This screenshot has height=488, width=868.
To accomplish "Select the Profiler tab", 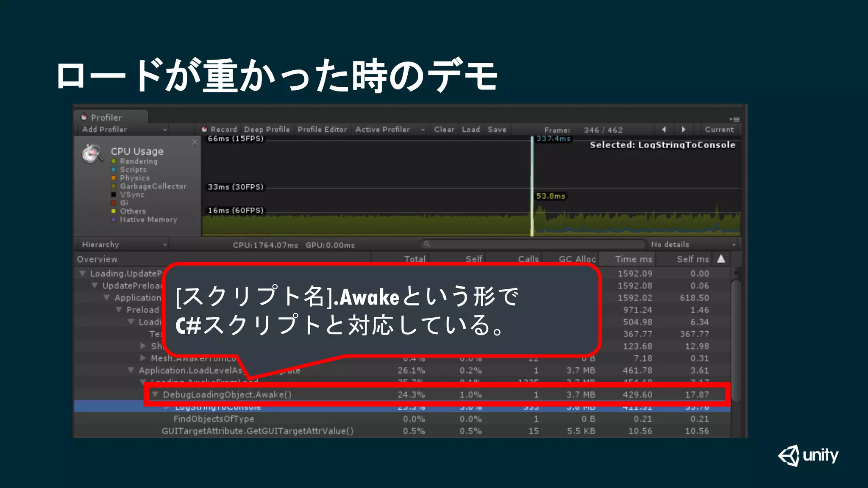I will click(x=111, y=117).
